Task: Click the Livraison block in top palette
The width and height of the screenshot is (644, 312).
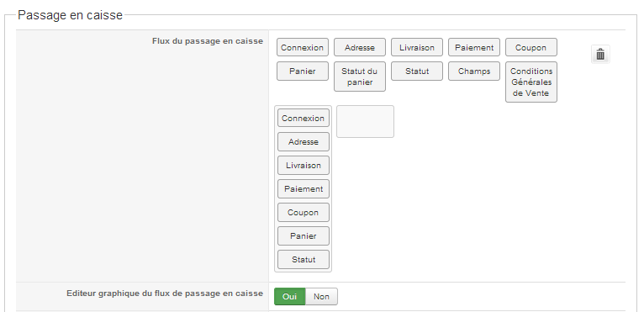Action: 416,47
